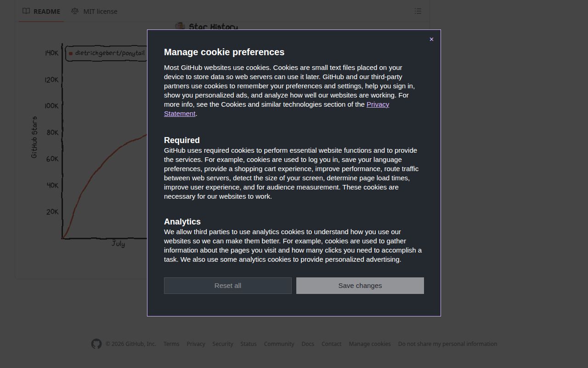The height and width of the screenshot is (368, 588).
Task: Close the cookie preferences dialog
Action: tap(431, 39)
